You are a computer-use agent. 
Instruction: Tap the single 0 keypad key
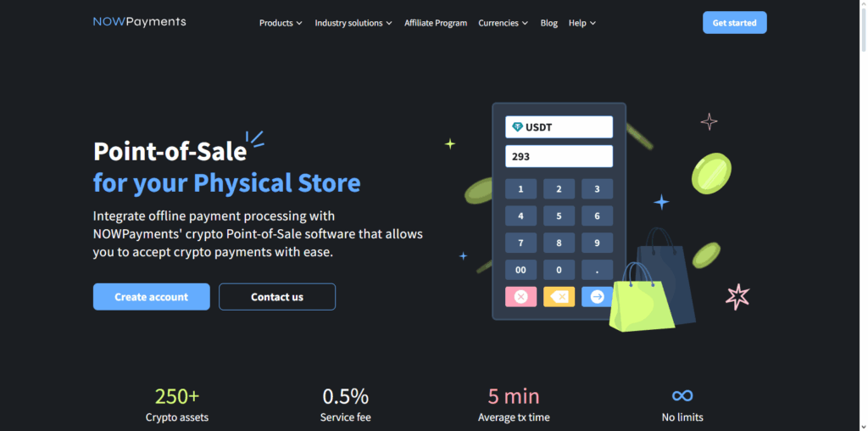coord(559,270)
